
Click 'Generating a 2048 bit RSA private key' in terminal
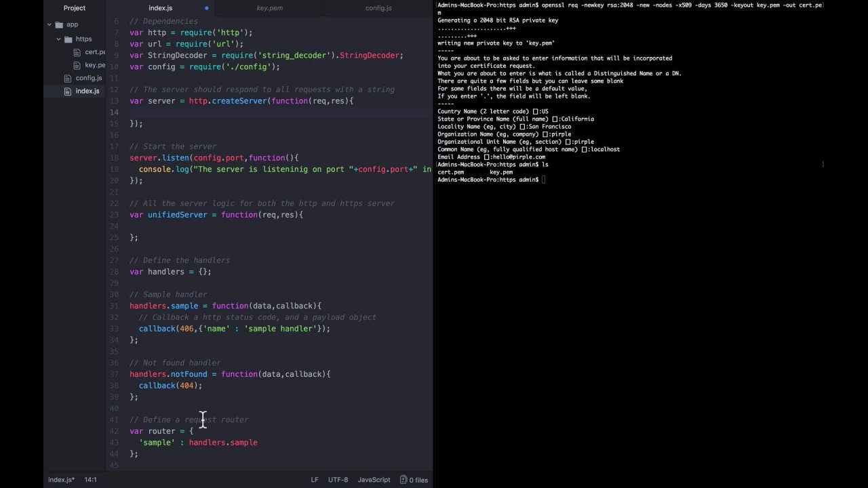click(498, 20)
